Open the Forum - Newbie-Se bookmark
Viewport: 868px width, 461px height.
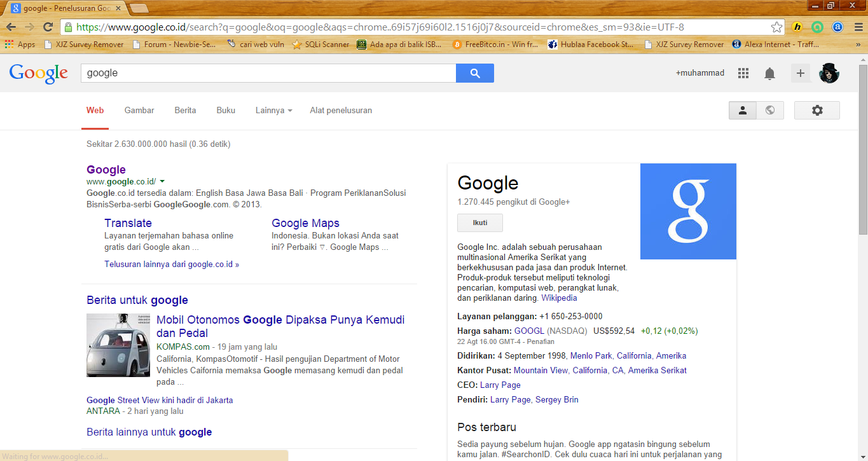click(174, 45)
